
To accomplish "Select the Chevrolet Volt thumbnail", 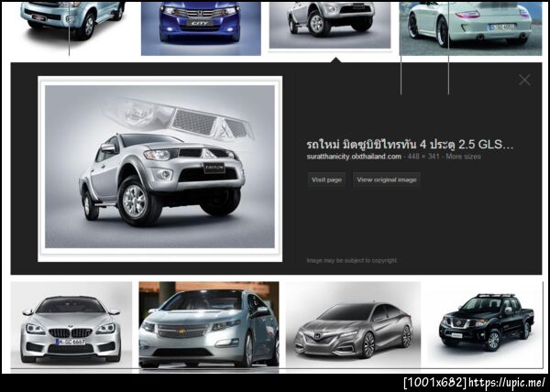I will (209, 325).
